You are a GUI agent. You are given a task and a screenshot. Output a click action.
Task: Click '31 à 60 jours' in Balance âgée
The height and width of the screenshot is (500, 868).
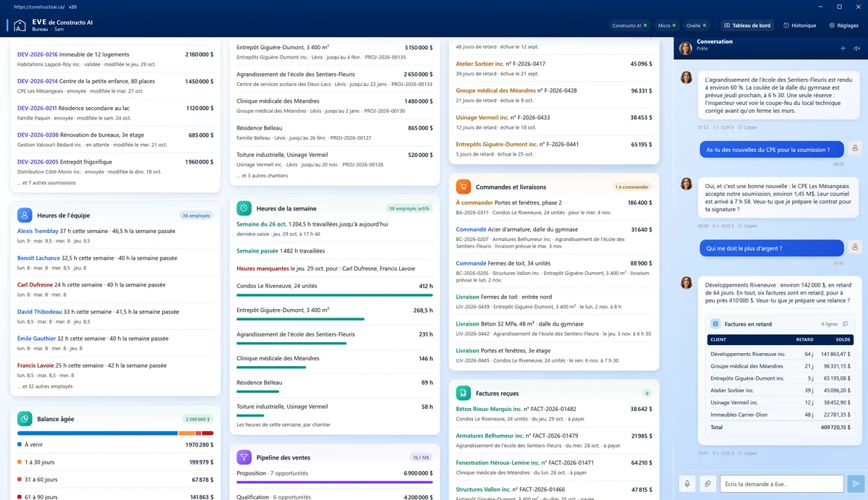116,480
